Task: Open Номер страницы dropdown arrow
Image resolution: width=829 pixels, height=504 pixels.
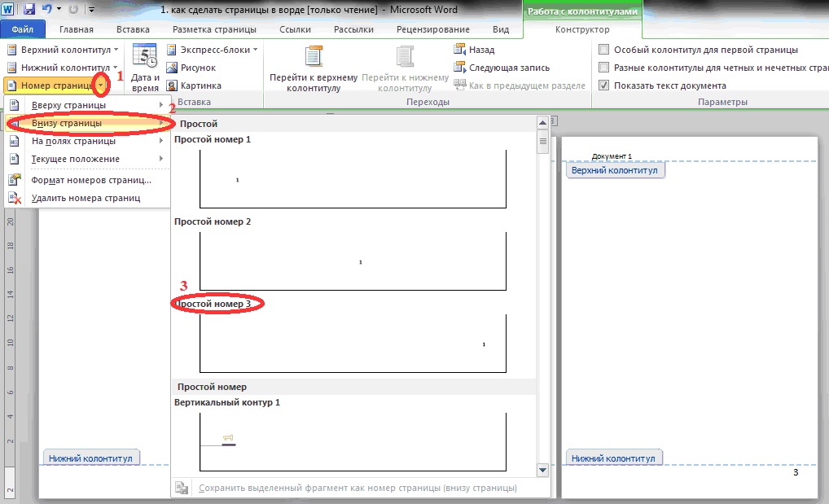Action: click(101, 85)
